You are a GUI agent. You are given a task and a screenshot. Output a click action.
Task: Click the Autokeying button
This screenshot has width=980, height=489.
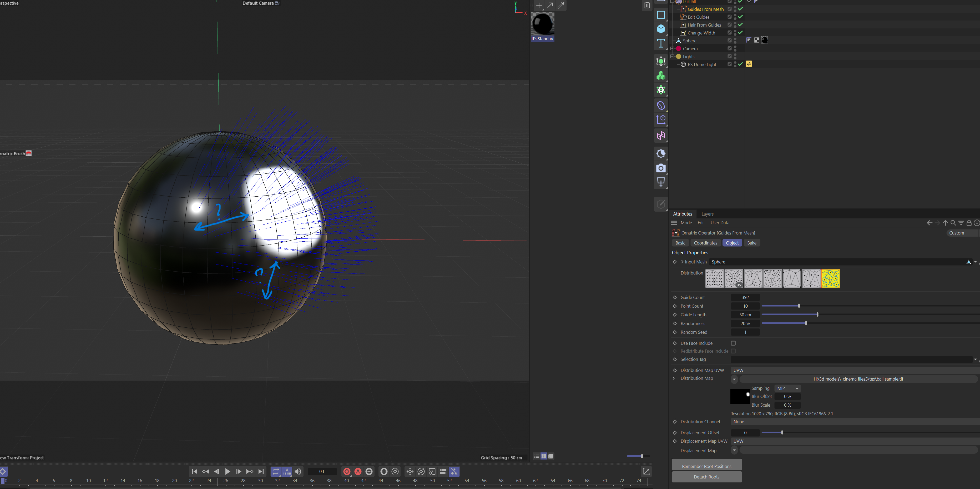358,471
